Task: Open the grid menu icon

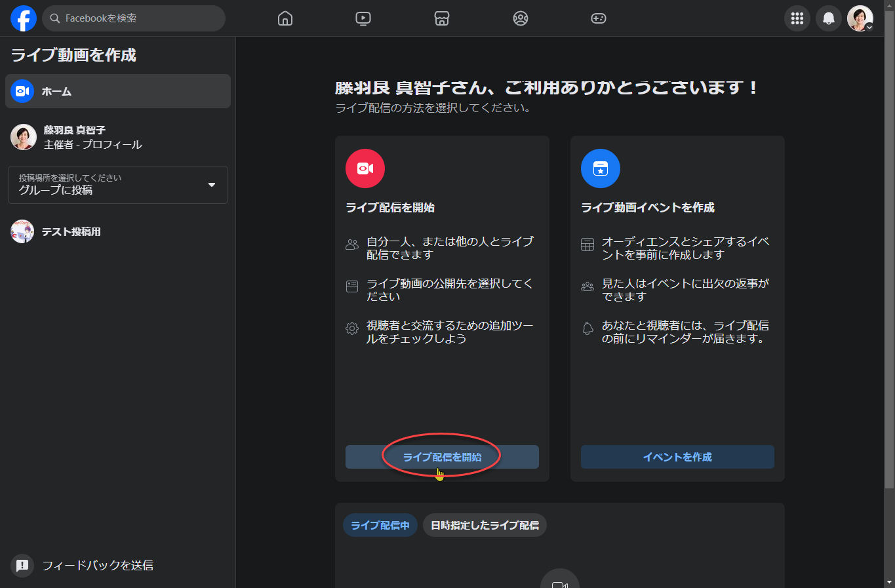Action: click(797, 18)
